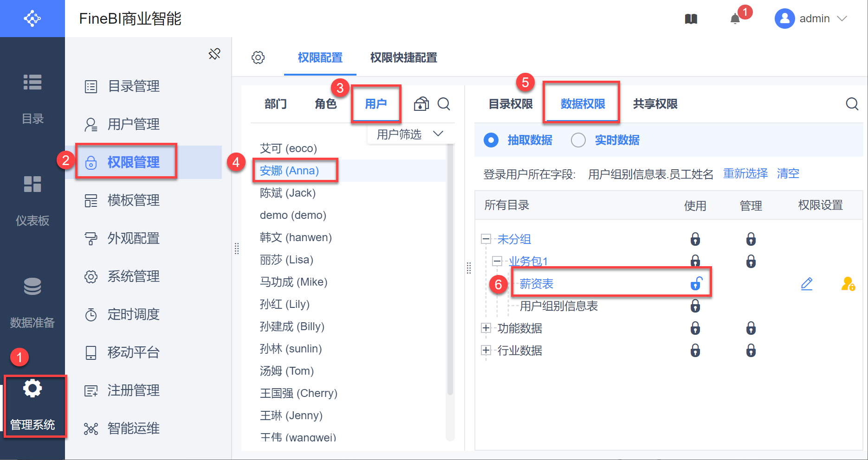Select user 陈斌 (Jack) in list
Screen dimensions: 868x460
288,193
